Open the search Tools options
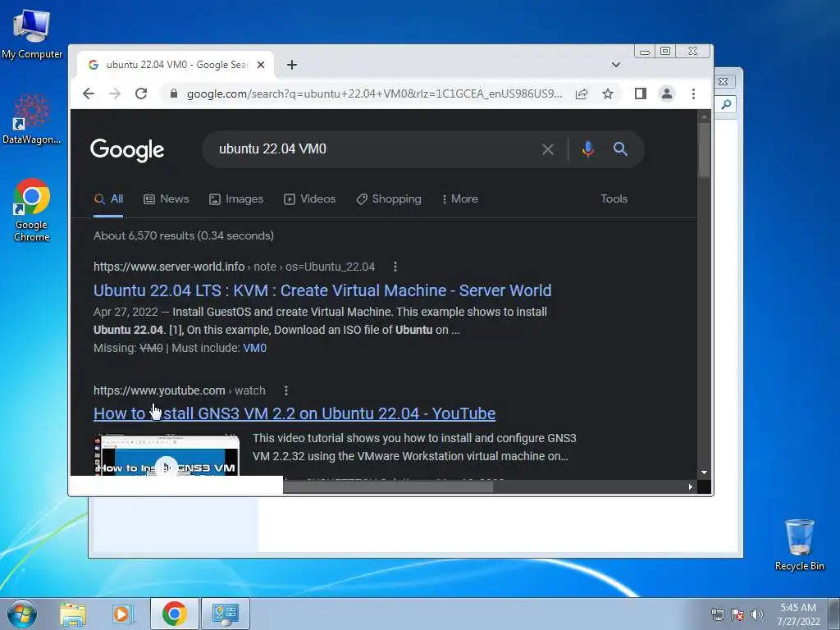Image resolution: width=840 pixels, height=630 pixels. point(614,199)
